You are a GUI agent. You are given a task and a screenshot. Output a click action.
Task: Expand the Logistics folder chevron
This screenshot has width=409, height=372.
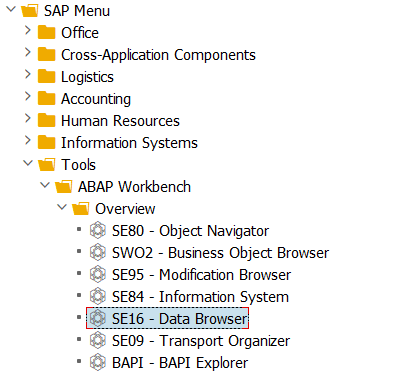coord(28,74)
